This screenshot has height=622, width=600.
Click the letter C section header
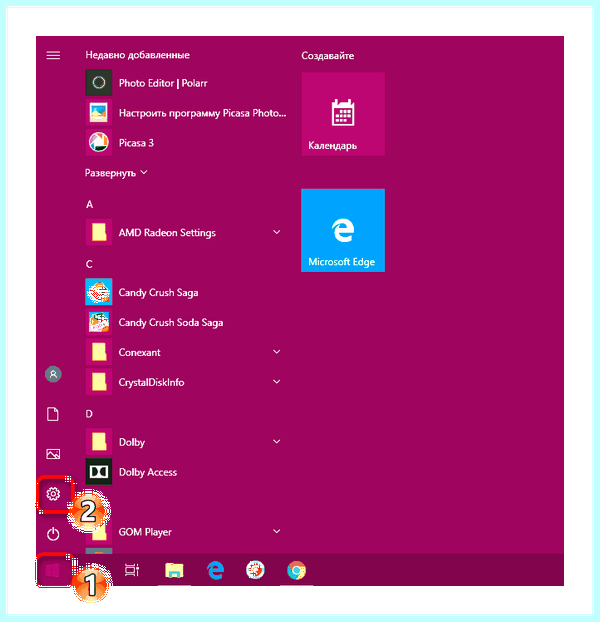[x=89, y=264]
